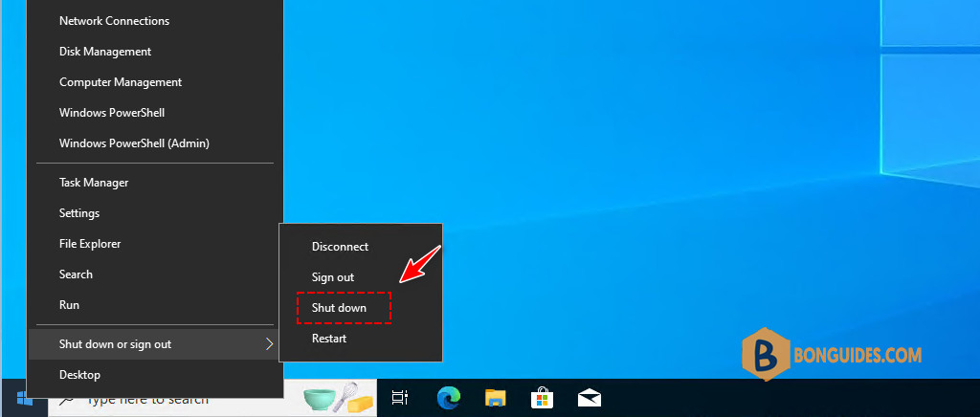Expand Shut down or sign out submenu

(155, 344)
